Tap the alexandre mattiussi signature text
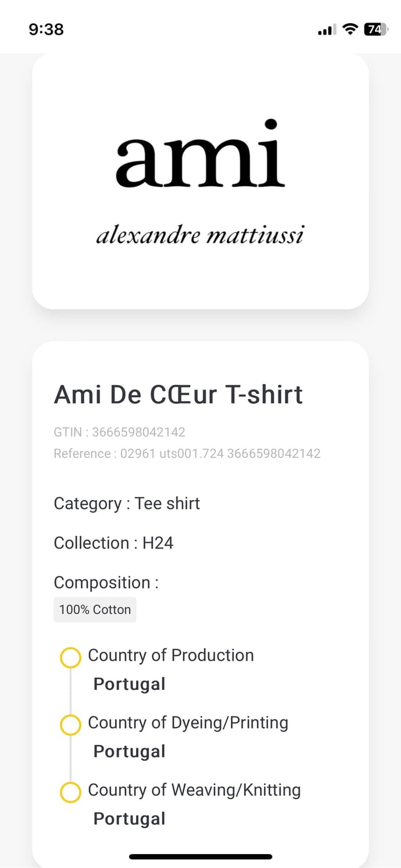This screenshot has width=401, height=868. [200, 236]
